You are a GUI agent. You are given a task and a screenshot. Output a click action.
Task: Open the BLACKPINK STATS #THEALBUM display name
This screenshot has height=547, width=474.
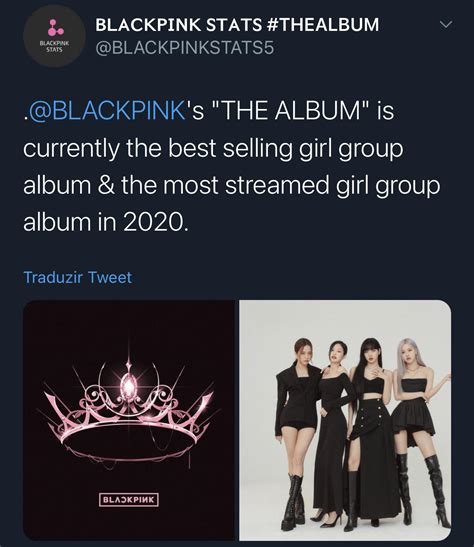(237, 25)
